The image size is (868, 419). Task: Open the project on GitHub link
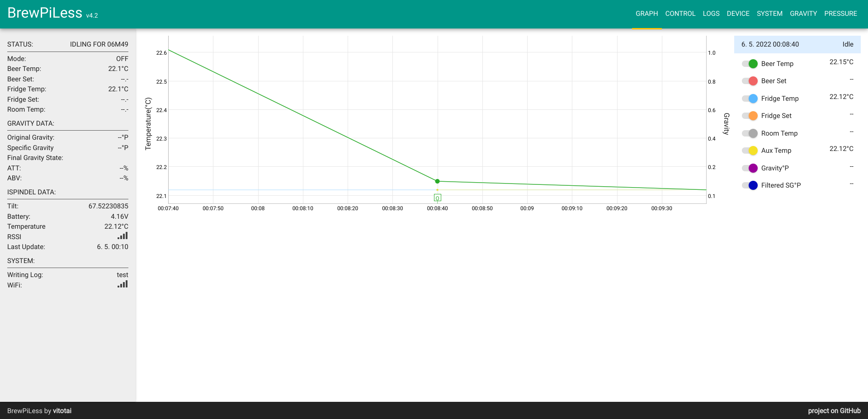coord(834,411)
